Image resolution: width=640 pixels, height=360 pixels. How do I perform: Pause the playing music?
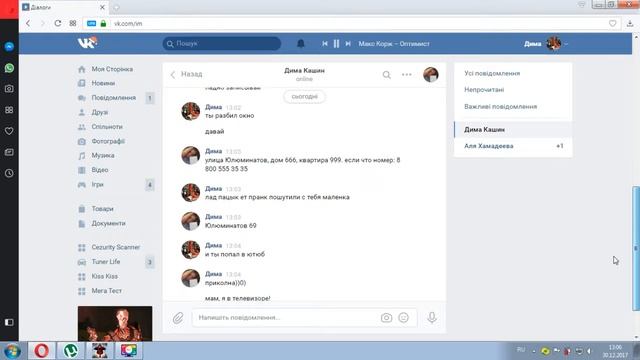(x=336, y=44)
